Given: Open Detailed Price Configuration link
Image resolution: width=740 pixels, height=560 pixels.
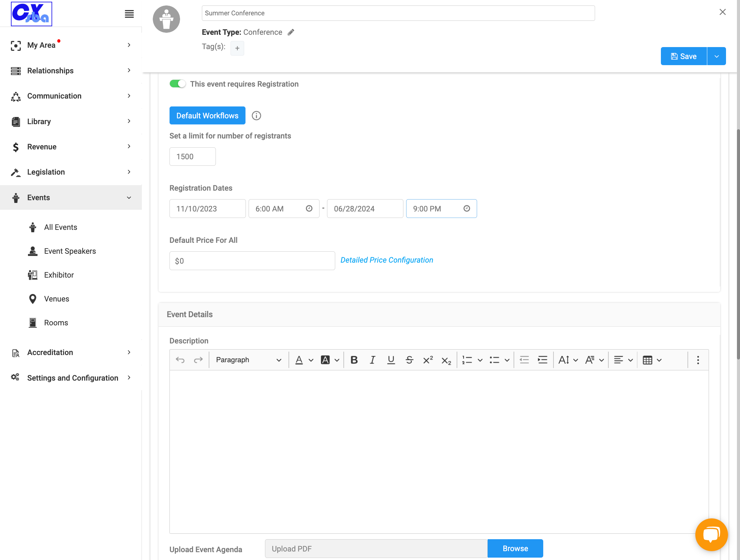Looking at the screenshot, I should [387, 260].
